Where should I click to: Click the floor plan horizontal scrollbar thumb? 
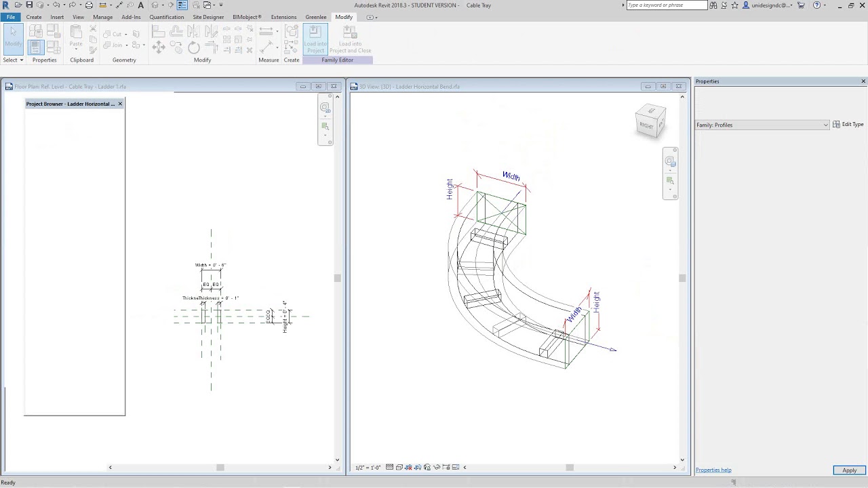point(220,467)
